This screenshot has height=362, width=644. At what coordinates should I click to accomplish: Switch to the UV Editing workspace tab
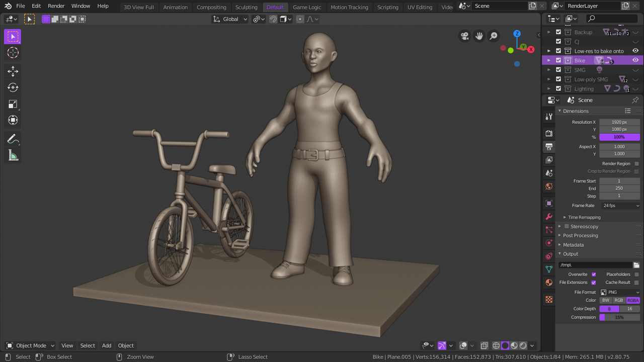click(420, 7)
